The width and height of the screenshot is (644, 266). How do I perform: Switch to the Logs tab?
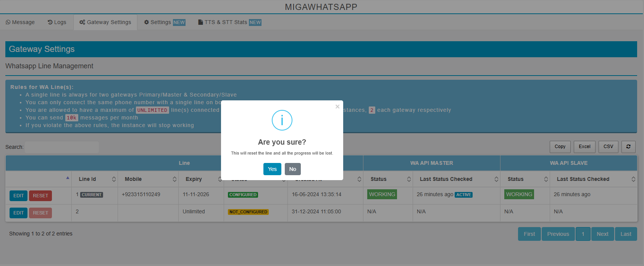(x=57, y=22)
